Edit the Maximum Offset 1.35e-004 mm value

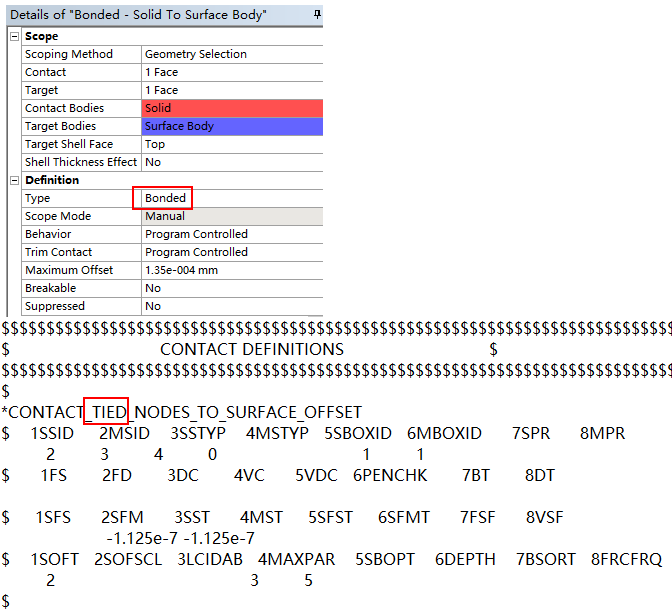tap(232, 270)
